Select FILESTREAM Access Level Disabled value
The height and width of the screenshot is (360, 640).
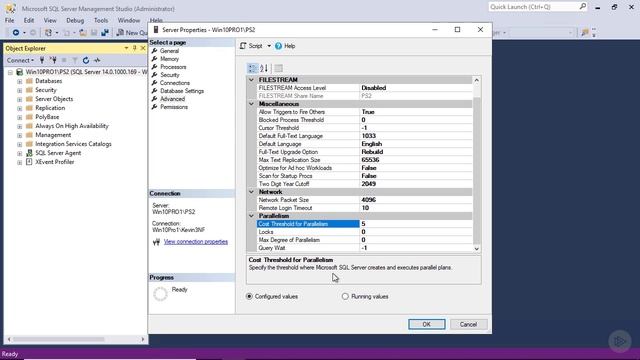[416, 88]
